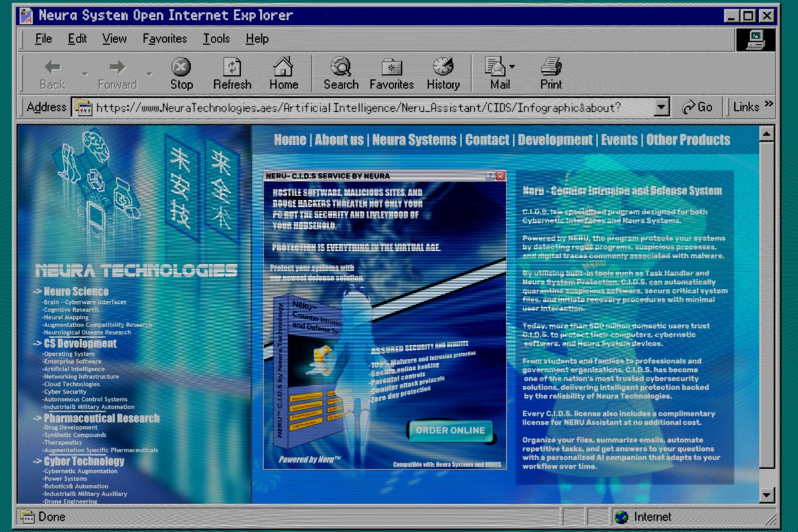Screen dimensions: 798x532
Task: Click the title bar application icon
Action: click(x=27, y=16)
